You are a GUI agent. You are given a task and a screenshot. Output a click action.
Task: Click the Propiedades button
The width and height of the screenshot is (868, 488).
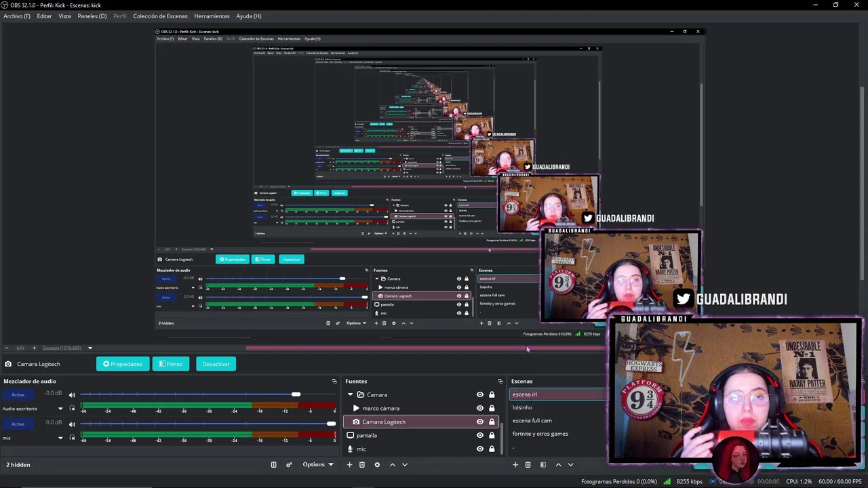point(123,364)
